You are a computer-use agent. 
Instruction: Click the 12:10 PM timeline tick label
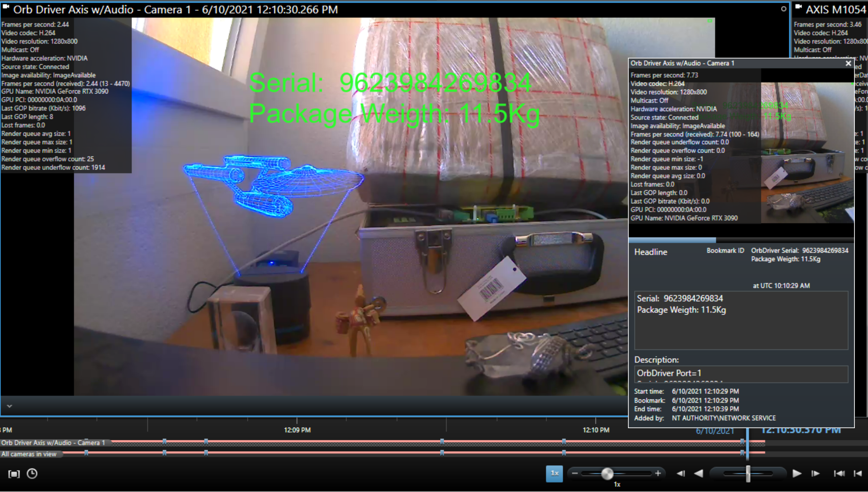coord(596,430)
